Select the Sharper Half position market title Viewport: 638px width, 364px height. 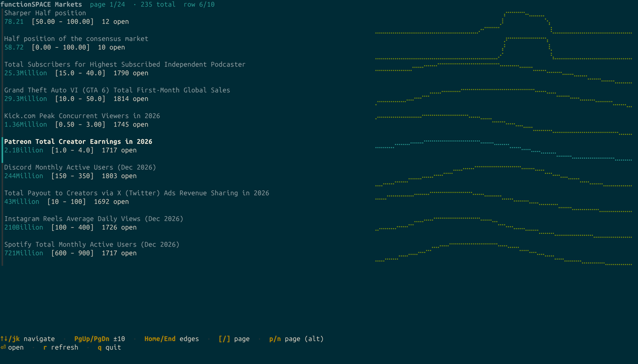(x=45, y=13)
